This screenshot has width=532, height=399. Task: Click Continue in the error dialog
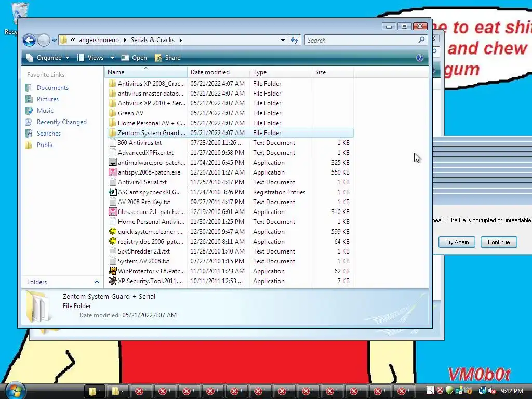tap(499, 242)
